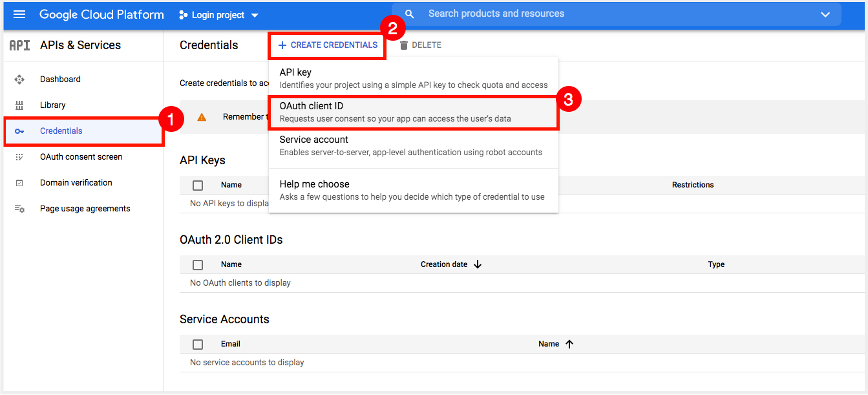
Task: Click the CREATE CREDENTIALS button
Action: coord(328,45)
